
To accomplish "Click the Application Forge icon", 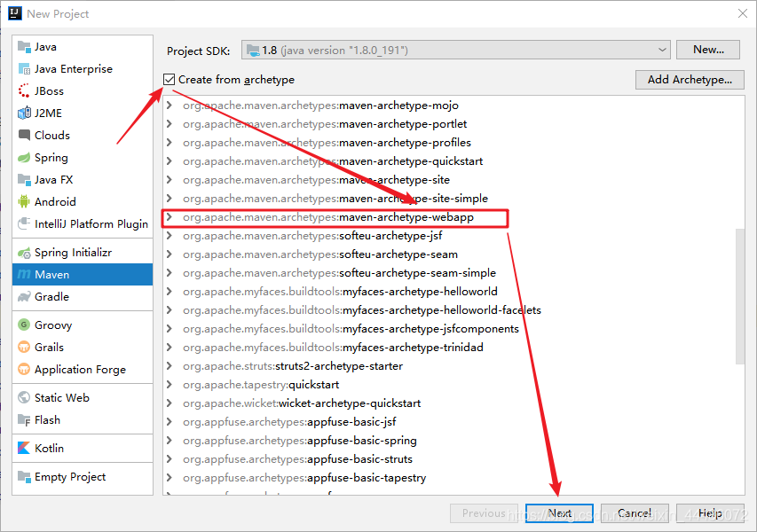I will (24, 370).
